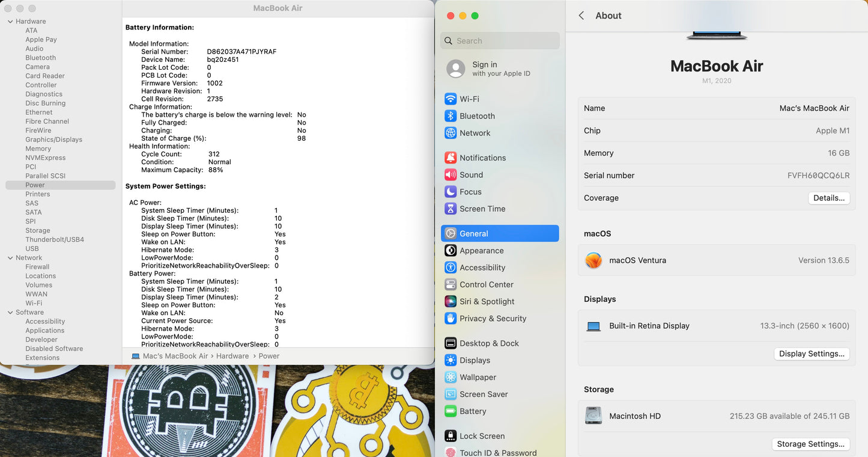Viewport: 868px width, 457px height.
Task: Select Memory in Hardware list
Action: point(38,149)
